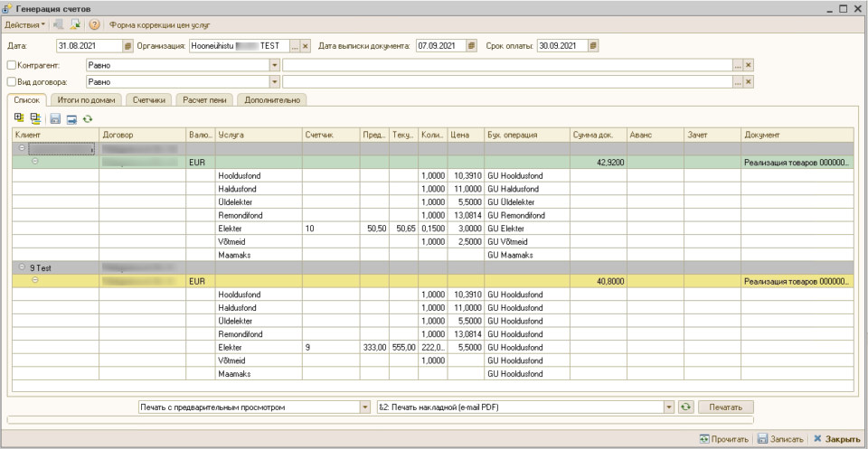Image resolution: width=868 pixels, height=449 pixels.
Task: Click the Бух. операция column header
Action: click(527, 135)
